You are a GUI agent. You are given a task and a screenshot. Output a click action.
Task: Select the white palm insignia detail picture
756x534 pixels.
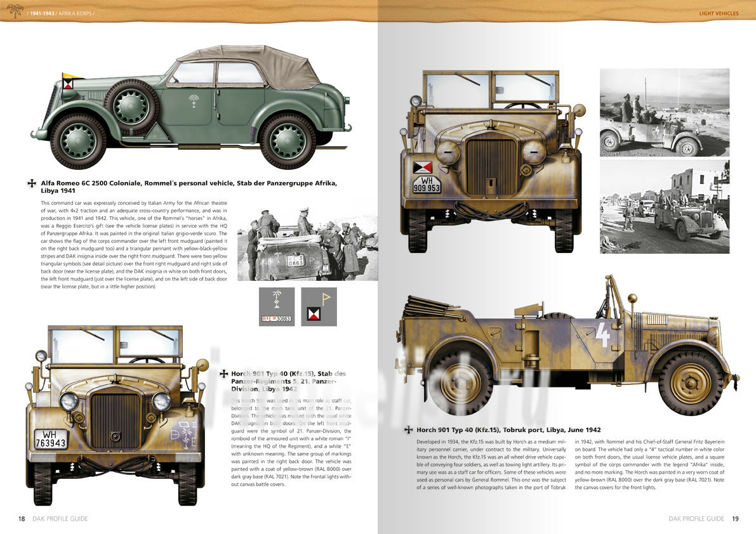click(x=276, y=306)
